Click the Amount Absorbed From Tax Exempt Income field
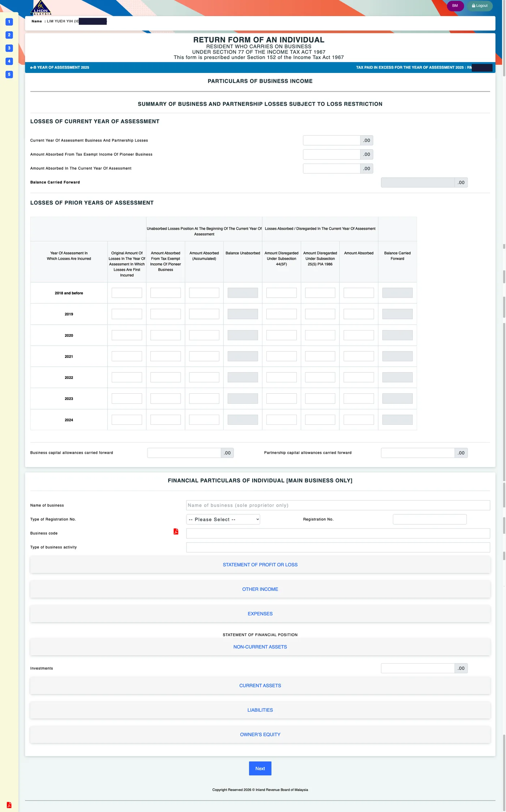The image size is (506, 812). (x=331, y=155)
